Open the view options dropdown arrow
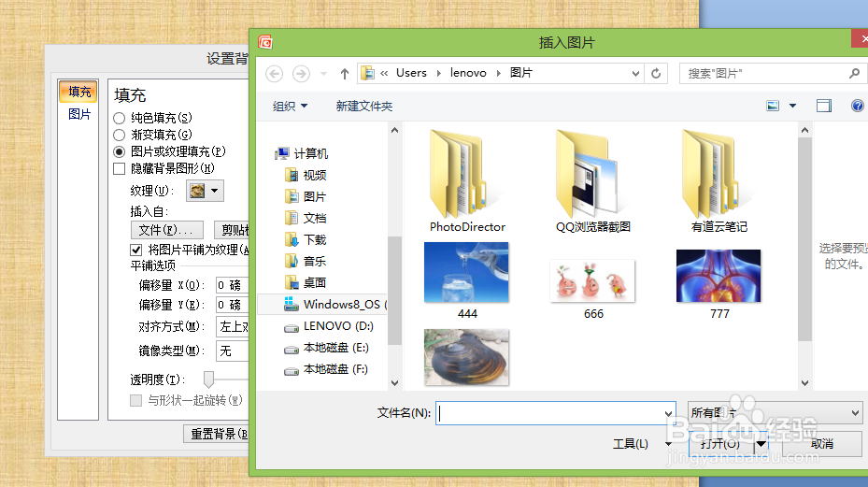This screenshot has height=487, width=868. [792, 106]
